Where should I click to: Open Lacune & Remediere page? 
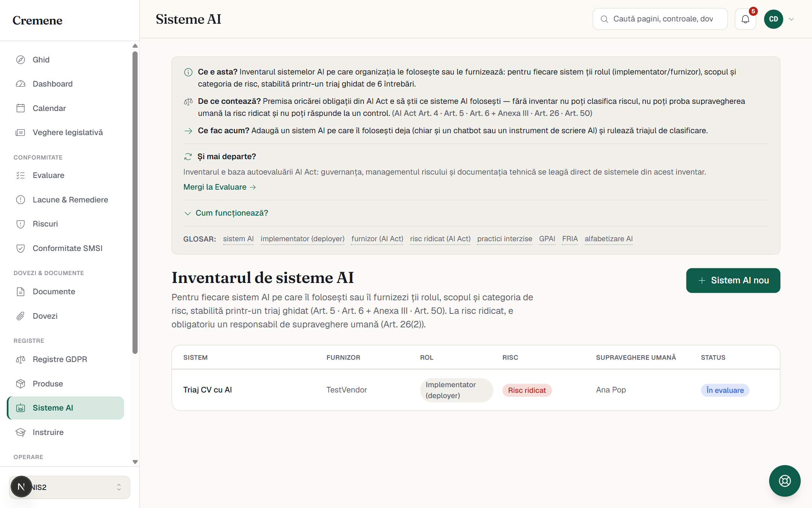pos(65,200)
